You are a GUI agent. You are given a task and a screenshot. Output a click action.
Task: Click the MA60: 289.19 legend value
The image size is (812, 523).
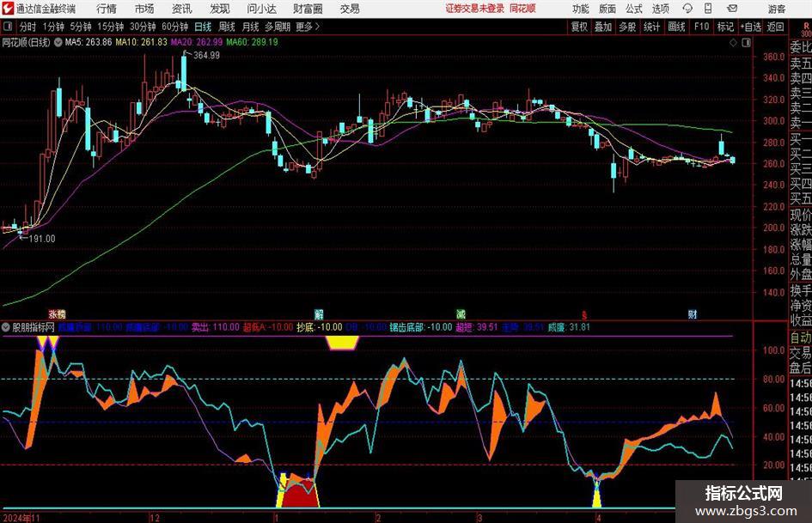[253, 42]
